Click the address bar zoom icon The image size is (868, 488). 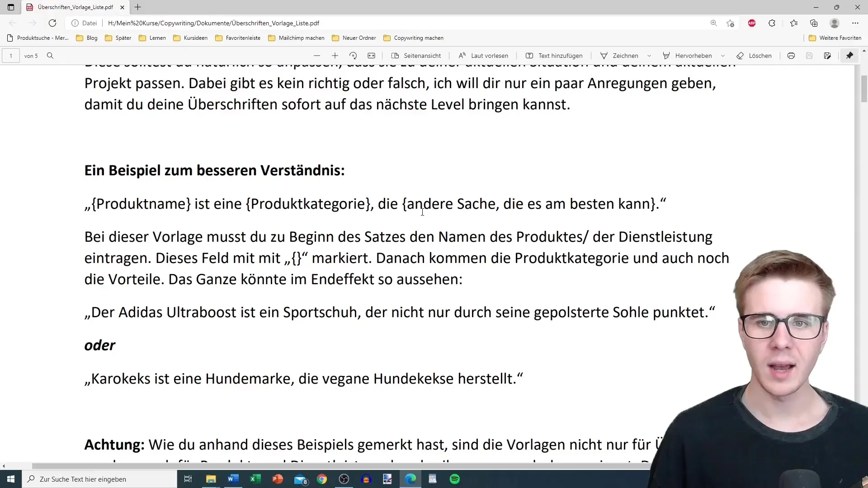(713, 23)
